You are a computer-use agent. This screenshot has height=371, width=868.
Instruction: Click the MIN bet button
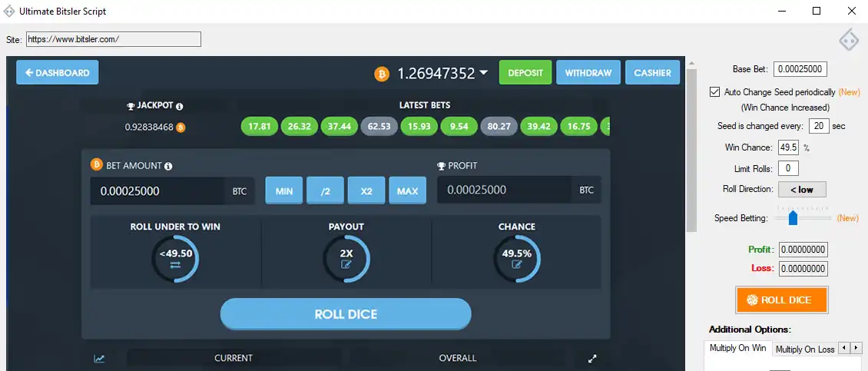(284, 191)
